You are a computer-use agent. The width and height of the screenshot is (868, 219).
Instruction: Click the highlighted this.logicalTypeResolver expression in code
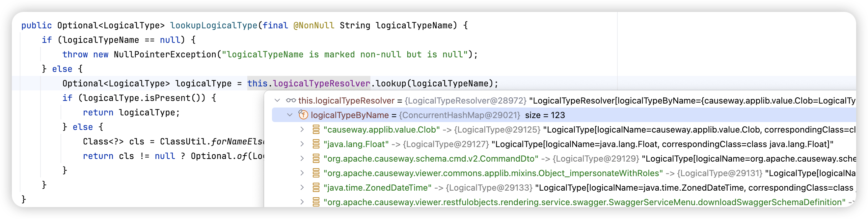tap(308, 83)
